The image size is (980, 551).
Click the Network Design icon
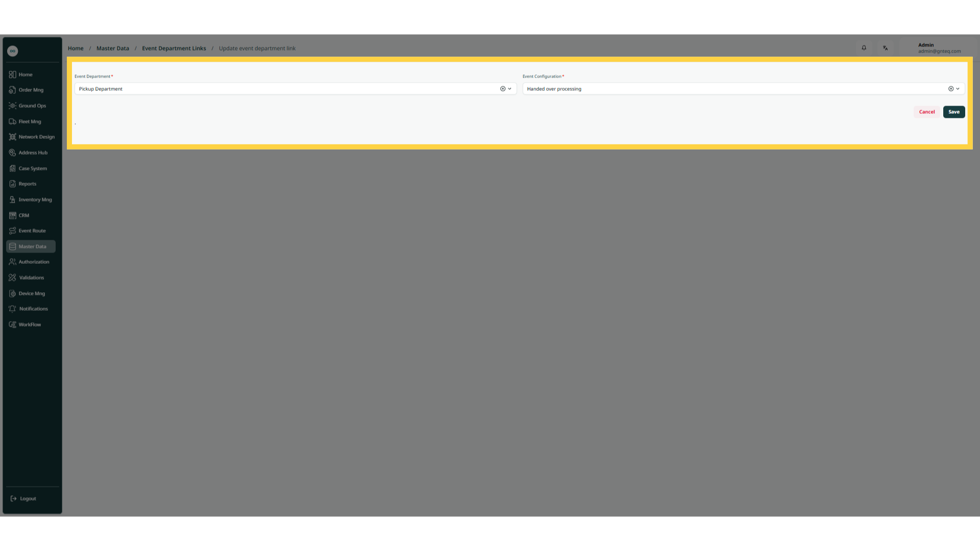point(12,137)
